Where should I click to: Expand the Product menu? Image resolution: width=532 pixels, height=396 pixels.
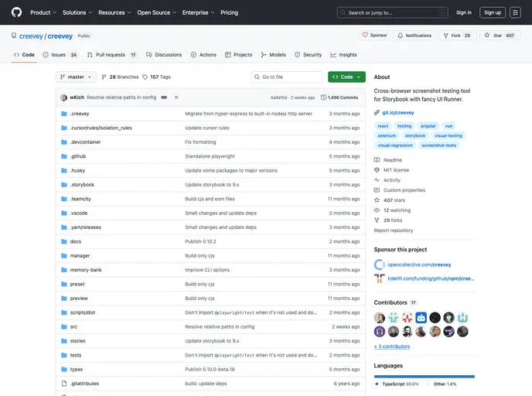pos(43,12)
